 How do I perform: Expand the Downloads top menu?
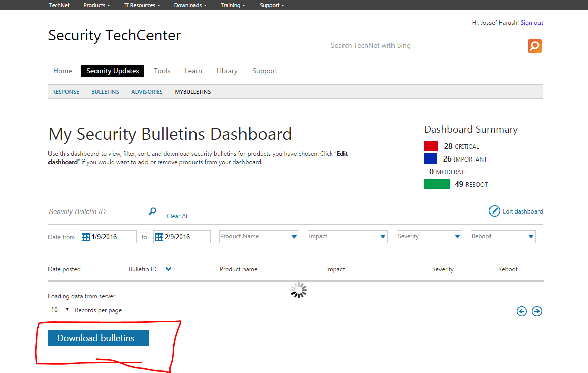[x=190, y=5]
